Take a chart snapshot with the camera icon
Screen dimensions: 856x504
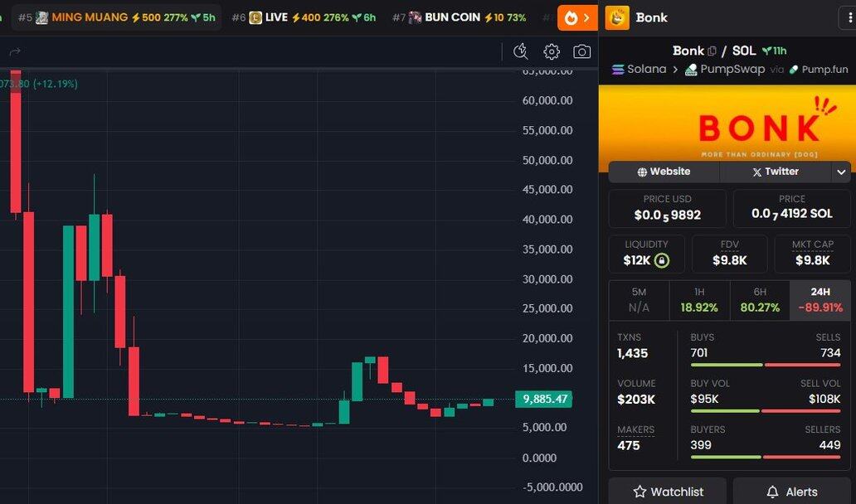[582, 51]
